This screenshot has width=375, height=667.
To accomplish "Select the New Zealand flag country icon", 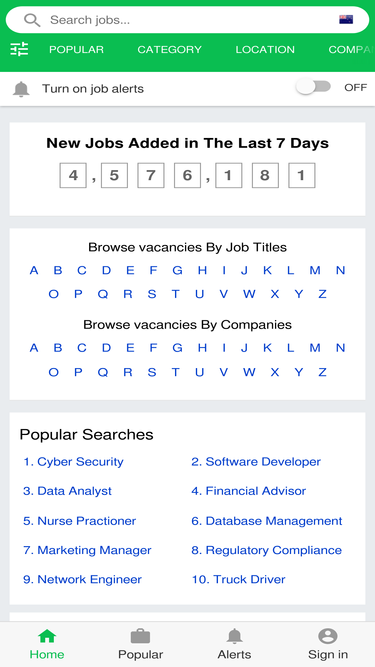I will pyautogui.click(x=346, y=20).
